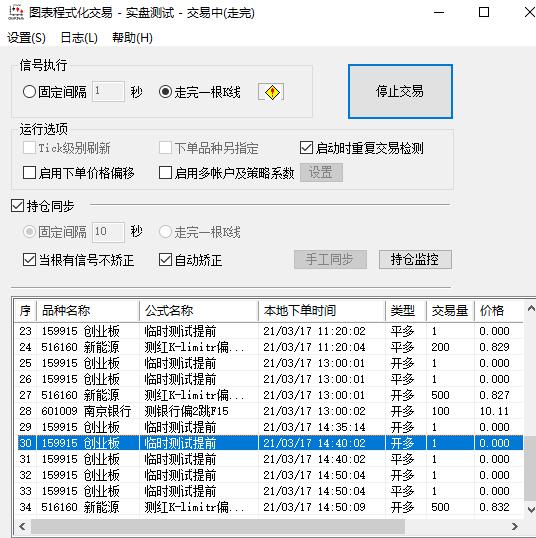Select the 固定间隔 radio under 信号执行
The width and height of the screenshot is (536, 538).
[30, 92]
